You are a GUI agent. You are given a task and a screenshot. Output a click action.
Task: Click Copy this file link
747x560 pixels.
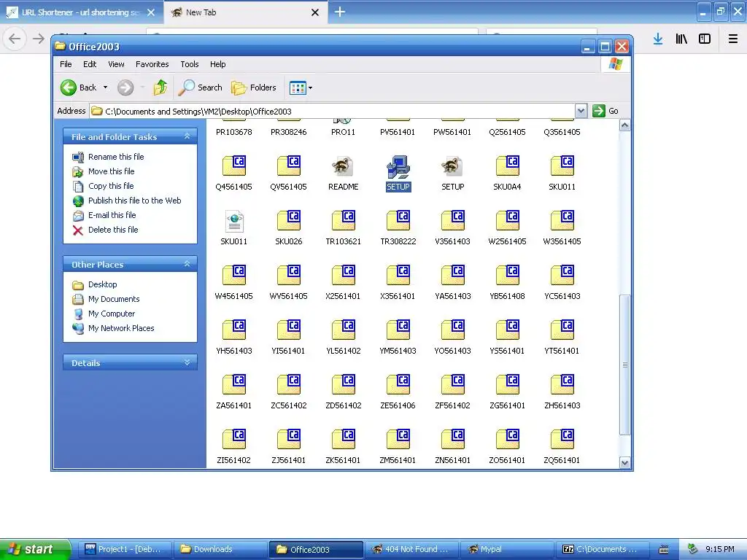coord(111,186)
